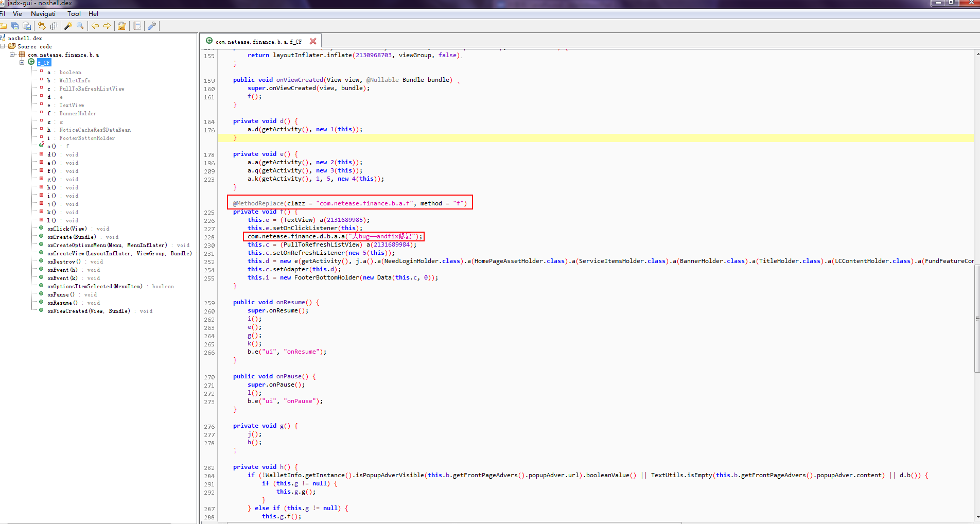Toggle Sync with editor toolbar icon

(x=42, y=26)
